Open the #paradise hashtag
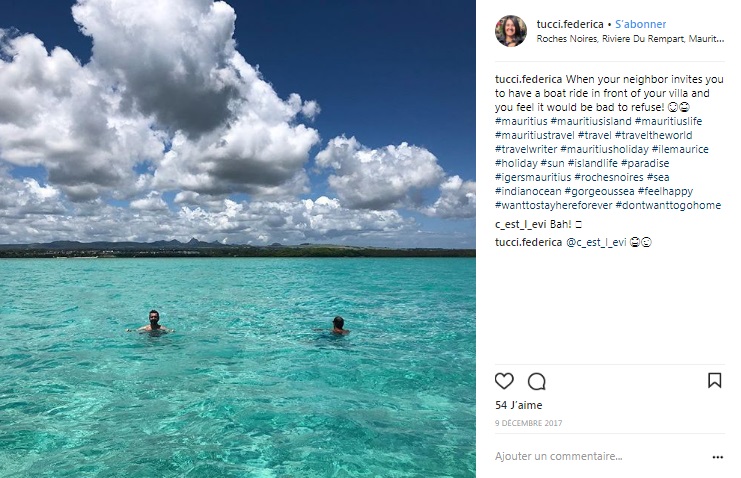Viewport: 741px width, 478px height. click(645, 163)
